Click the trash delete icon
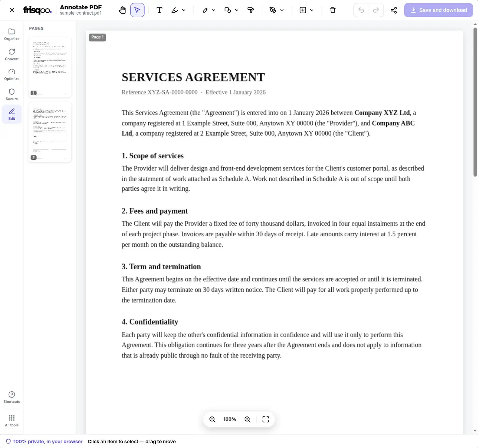Viewport: 478px width, 448px height. [x=333, y=10]
